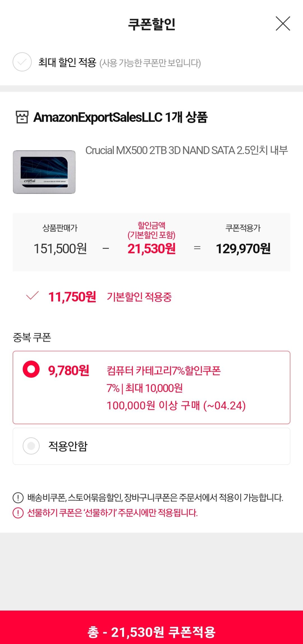The width and height of the screenshot is (303, 644).
Task: Click the 쿠폰할인 dialog title
Action: (151, 24)
